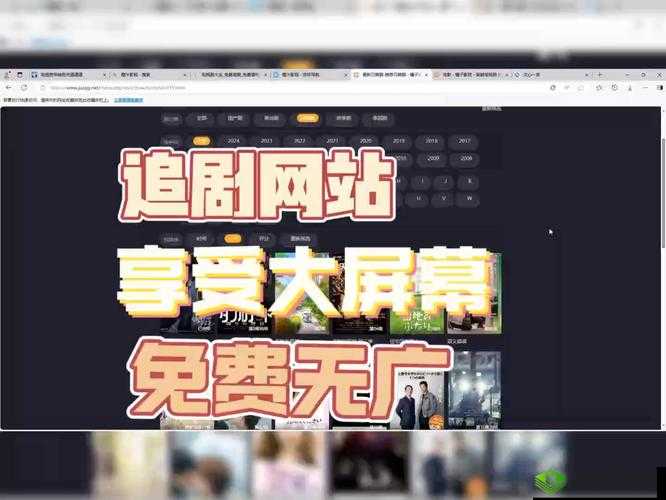Filter shows by year 2021
The image size is (666, 500).
(333, 141)
